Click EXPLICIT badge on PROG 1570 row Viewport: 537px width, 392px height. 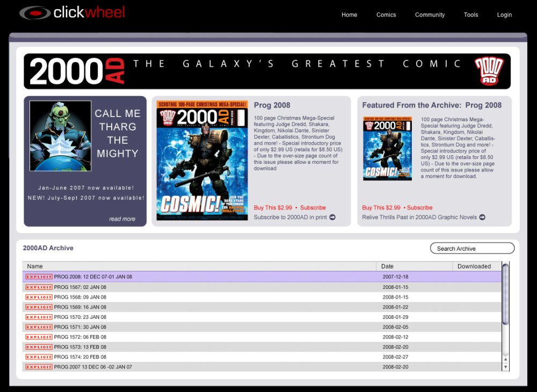39,317
